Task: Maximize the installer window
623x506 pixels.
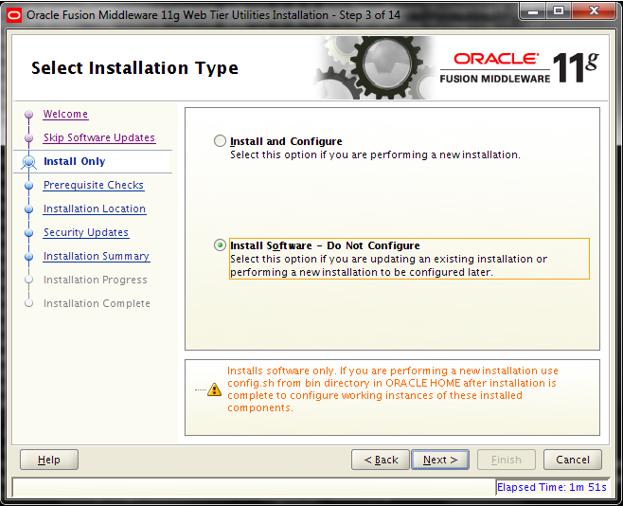Action: (x=559, y=11)
